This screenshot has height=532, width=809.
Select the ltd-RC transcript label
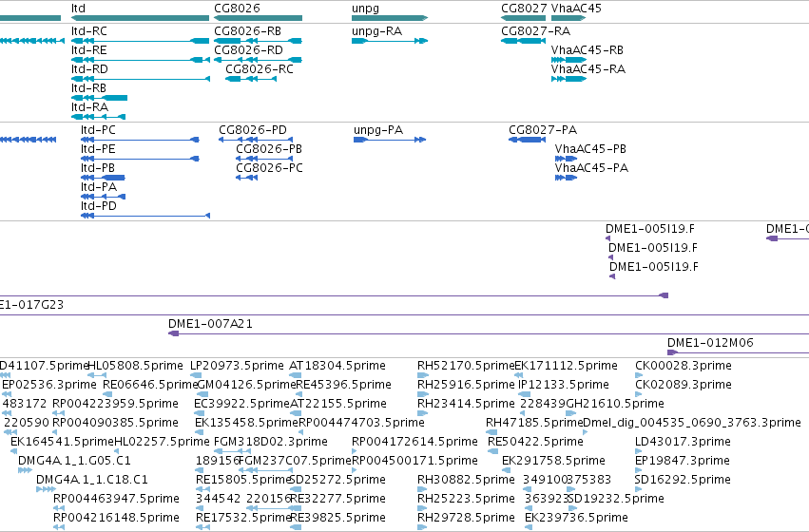[x=89, y=31]
